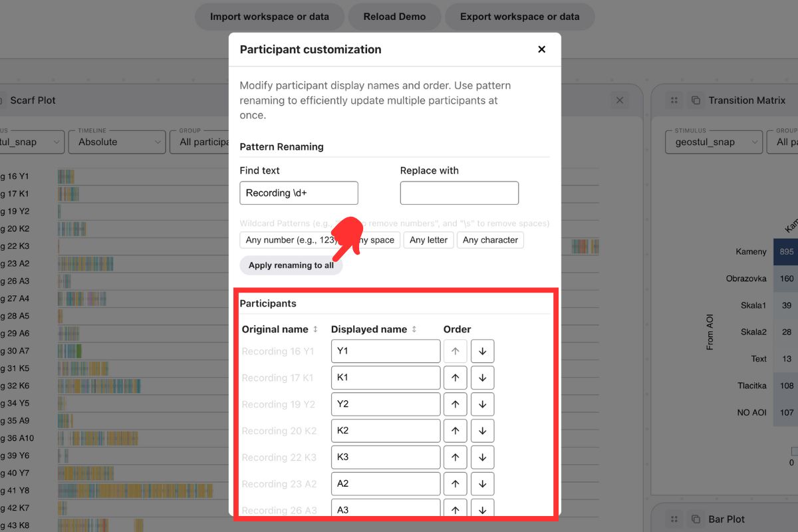
Task: Duplicate the Transition Matrix panel
Action: [696, 100]
